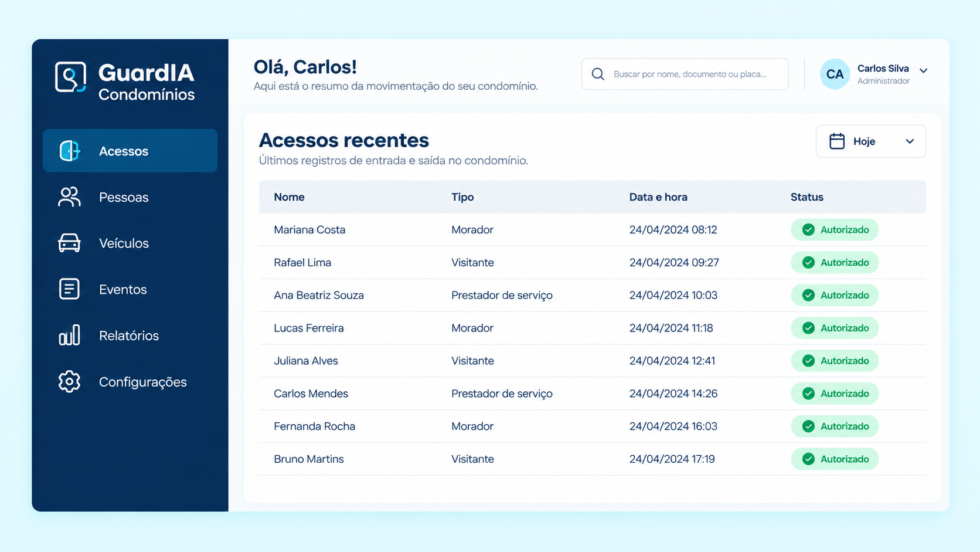
Task: Click Rafael Lima's green check icon
Action: tap(808, 262)
